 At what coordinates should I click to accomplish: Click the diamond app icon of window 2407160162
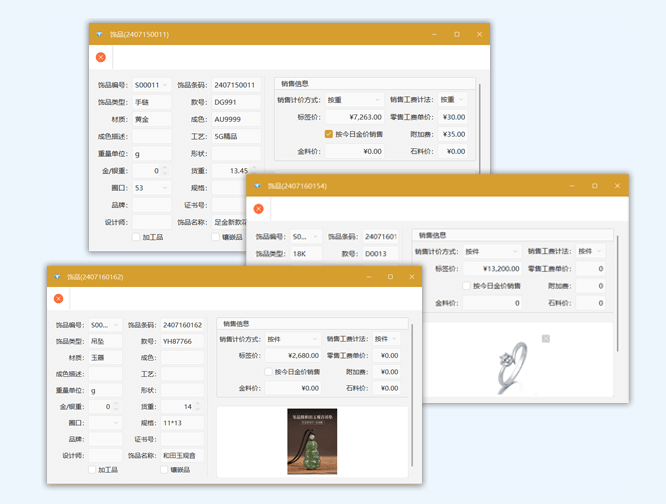[58, 277]
